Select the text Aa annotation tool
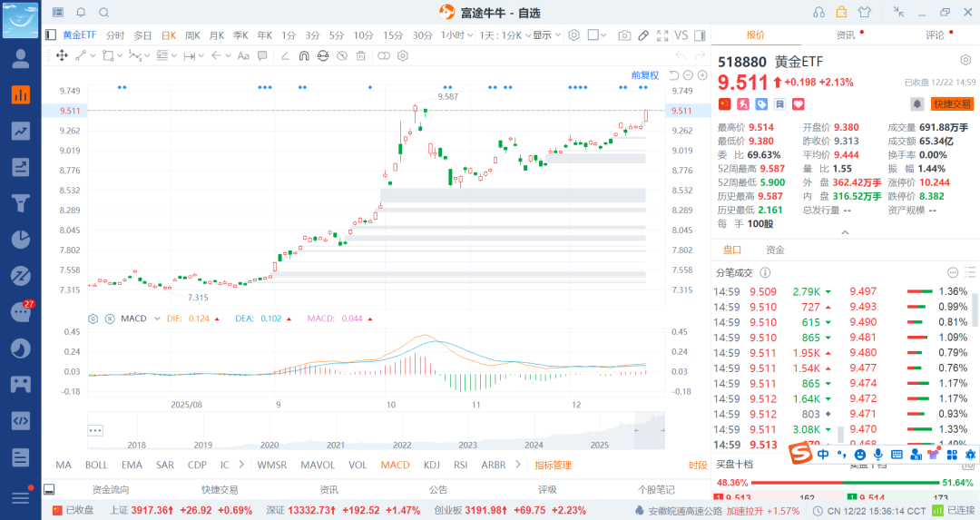 point(243,55)
